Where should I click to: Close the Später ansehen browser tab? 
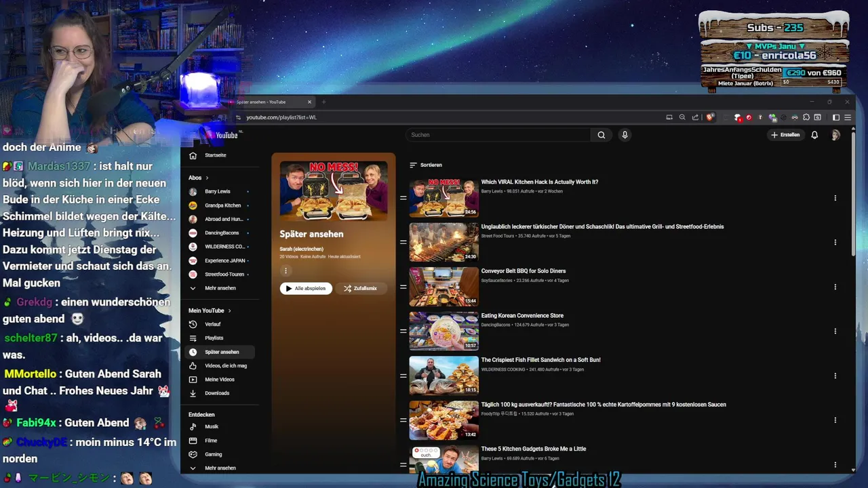coord(309,102)
